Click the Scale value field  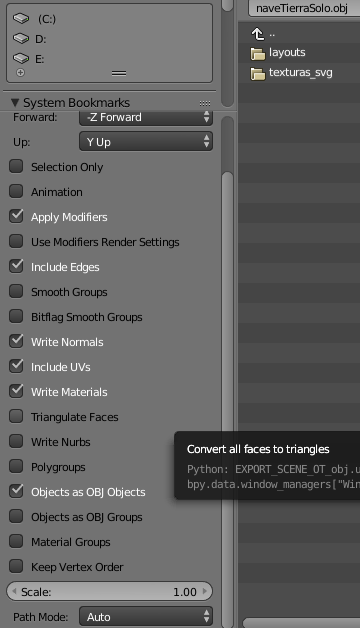pos(109,592)
